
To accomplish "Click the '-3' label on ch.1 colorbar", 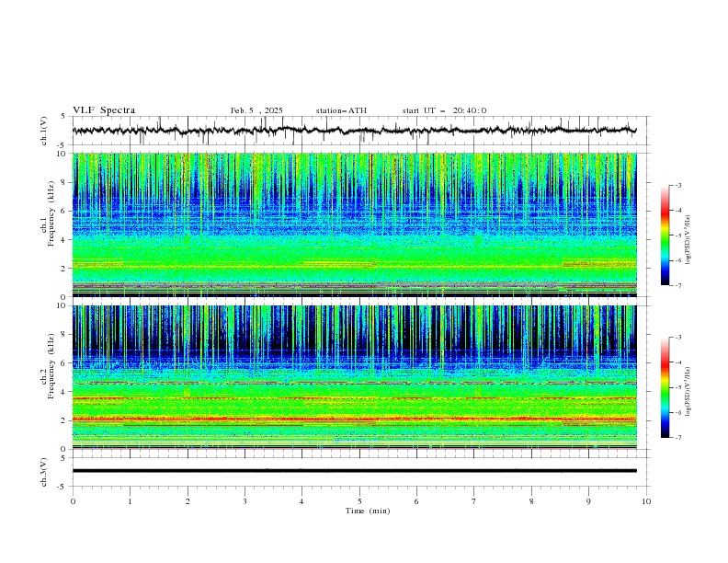I will click(677, 185).
